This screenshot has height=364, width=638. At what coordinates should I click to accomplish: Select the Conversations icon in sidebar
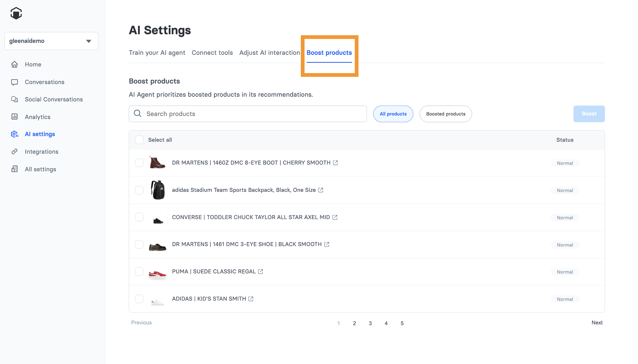point(14,82)
